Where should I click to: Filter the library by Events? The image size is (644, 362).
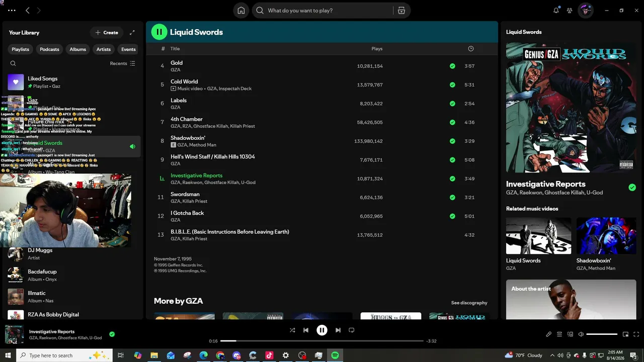coord(128,49)
